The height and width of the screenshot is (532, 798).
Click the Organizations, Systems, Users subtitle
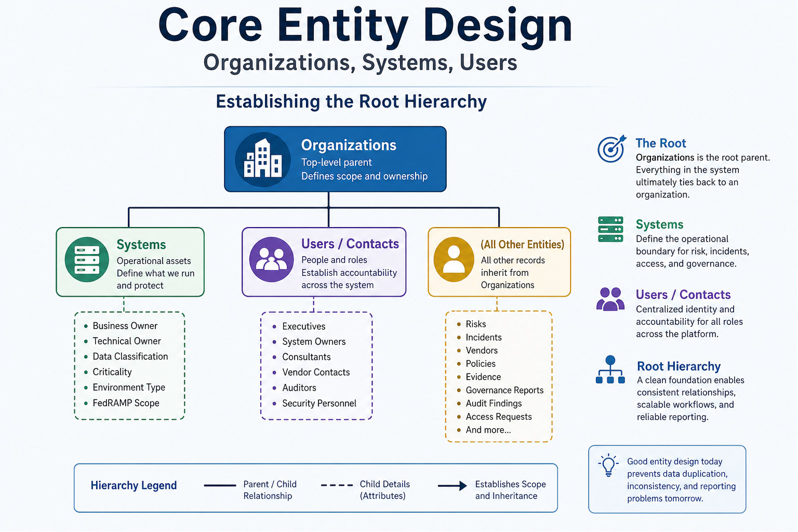click(360, 63)
